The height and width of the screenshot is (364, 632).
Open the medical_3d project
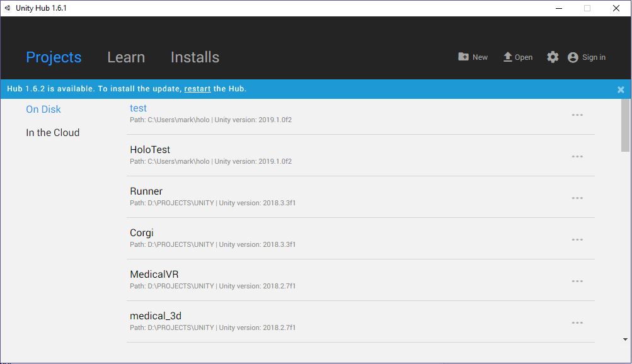(156, 316)
